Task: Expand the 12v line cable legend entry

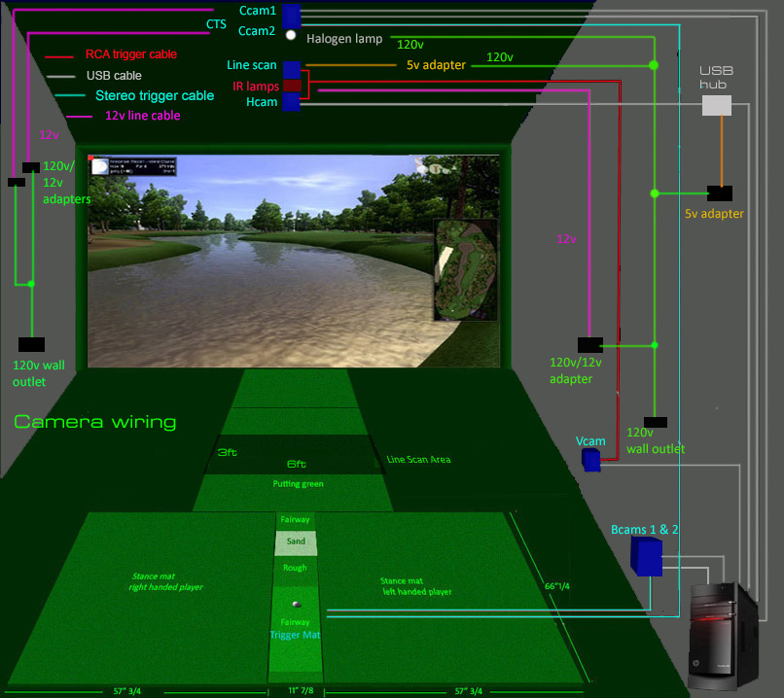Action: click(x=142, y=115)
